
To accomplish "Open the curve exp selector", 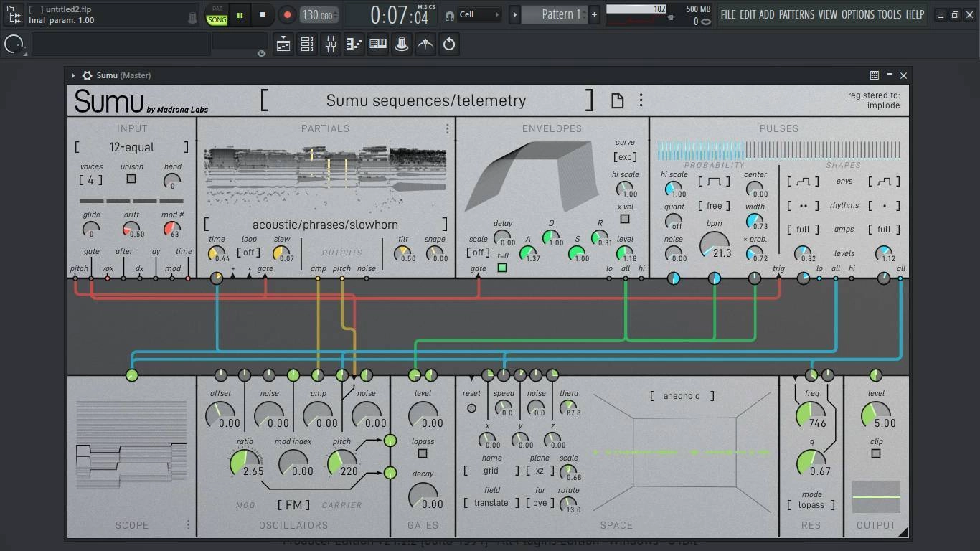I will pyautogui.click(x=625, y=157).
